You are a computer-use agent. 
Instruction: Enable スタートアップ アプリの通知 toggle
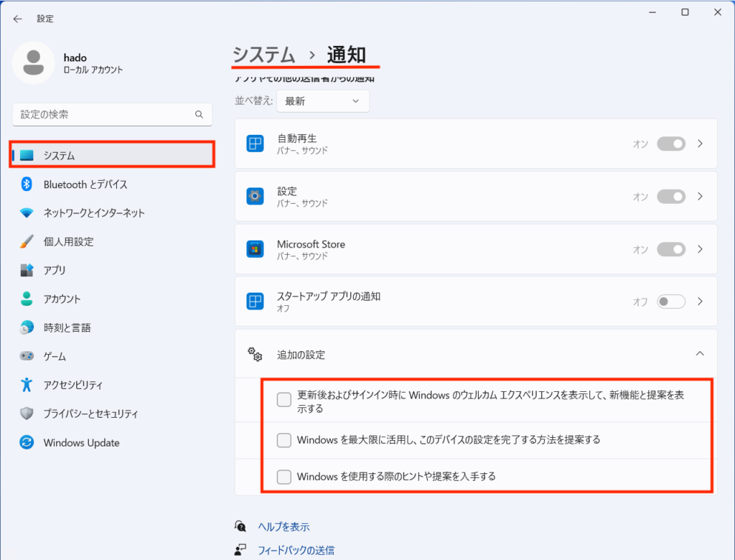click(x=671, y=302)
